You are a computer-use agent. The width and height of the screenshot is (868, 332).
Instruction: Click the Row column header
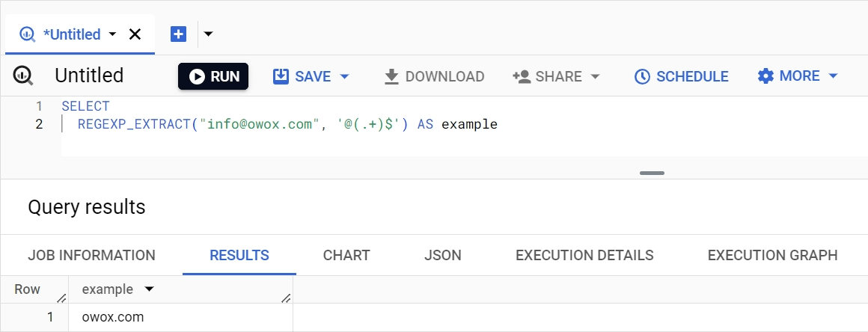click(27, 289)
